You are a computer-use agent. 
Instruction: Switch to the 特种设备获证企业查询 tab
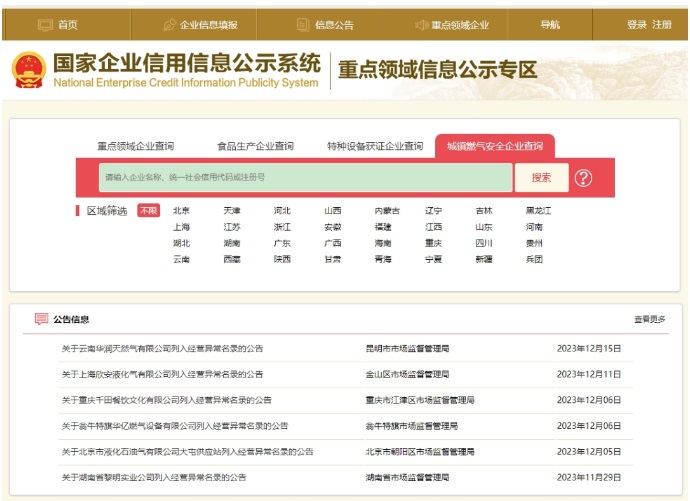click(x=375, y=146)
